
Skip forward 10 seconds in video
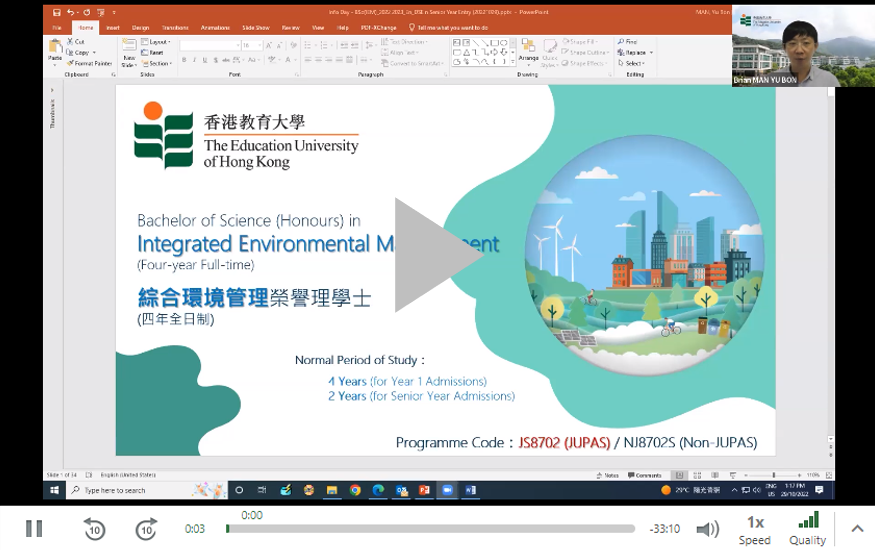[146, 529]
